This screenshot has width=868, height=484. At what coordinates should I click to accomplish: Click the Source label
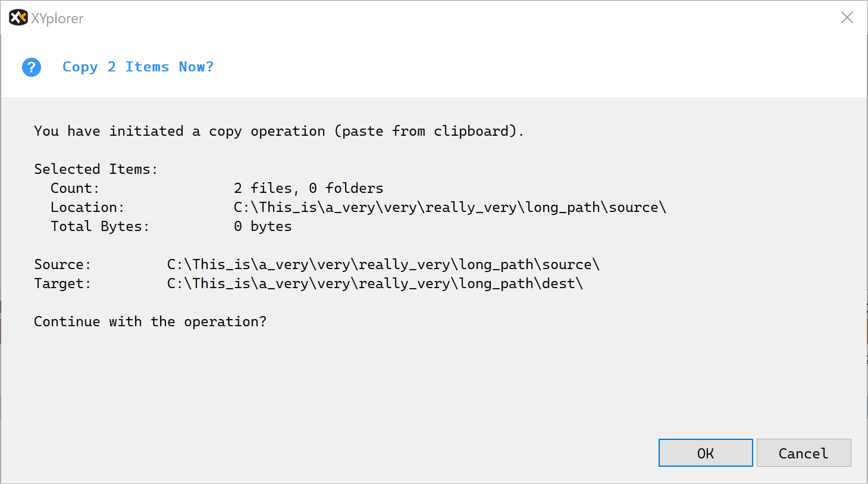(x=61, y=264)
